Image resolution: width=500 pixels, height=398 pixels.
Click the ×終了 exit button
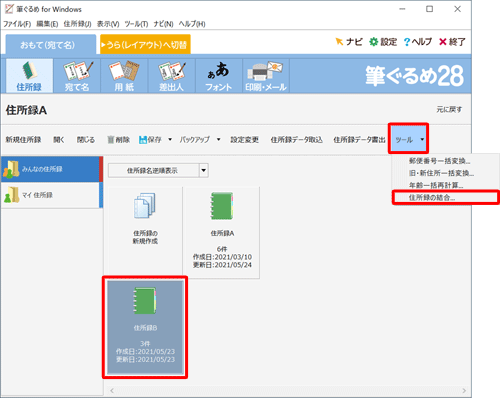[x=452, y=42]
